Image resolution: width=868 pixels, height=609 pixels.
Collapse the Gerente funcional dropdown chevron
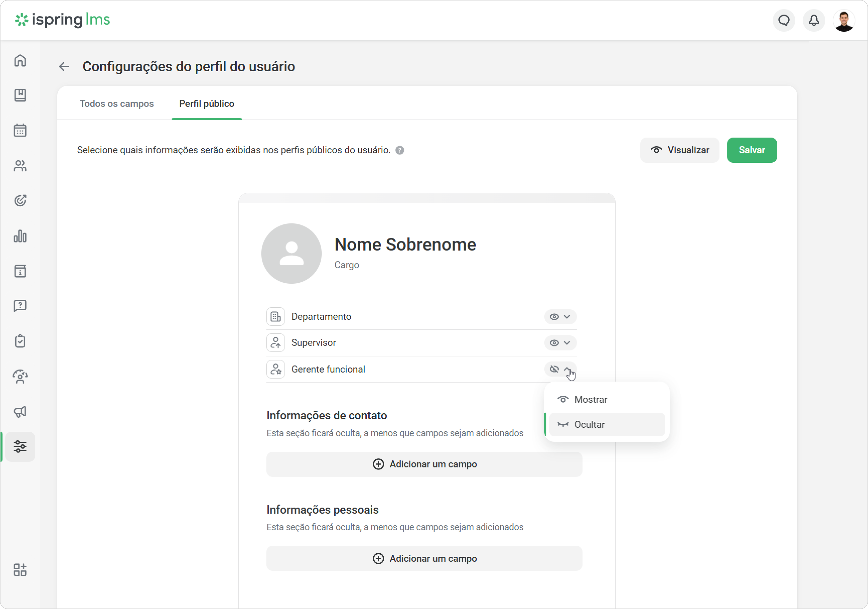click(x=567, y=369)
